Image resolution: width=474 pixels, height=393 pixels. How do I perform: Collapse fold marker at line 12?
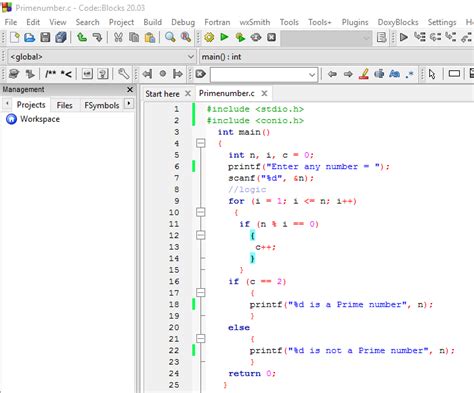coord(201,235)
